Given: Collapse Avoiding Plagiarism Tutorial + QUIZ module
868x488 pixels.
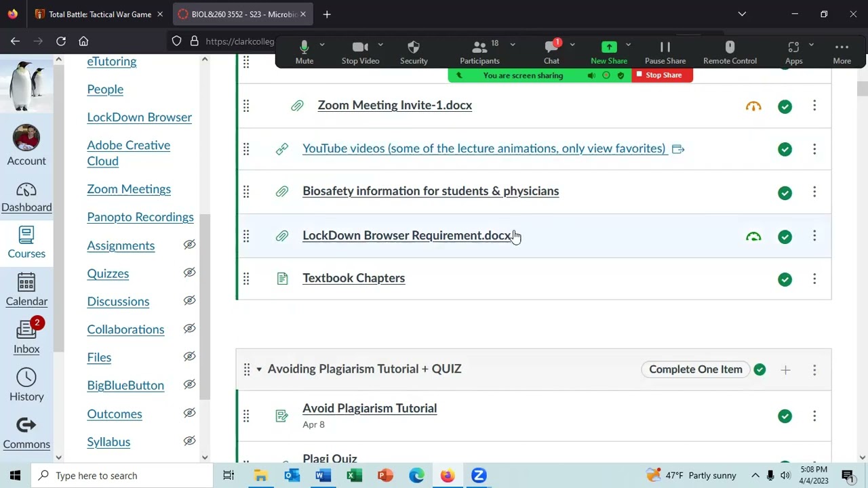Looking at the screenshot, I should click(259, 369).
